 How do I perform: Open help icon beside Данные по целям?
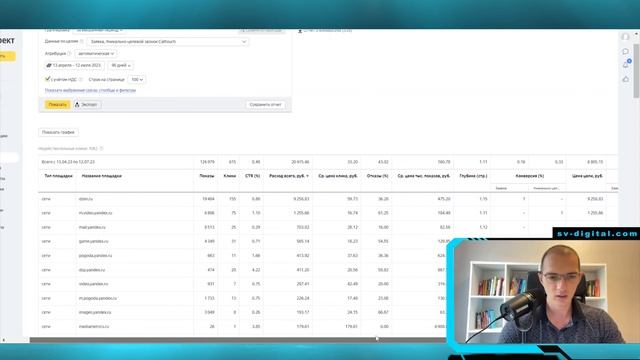point(82,42)
